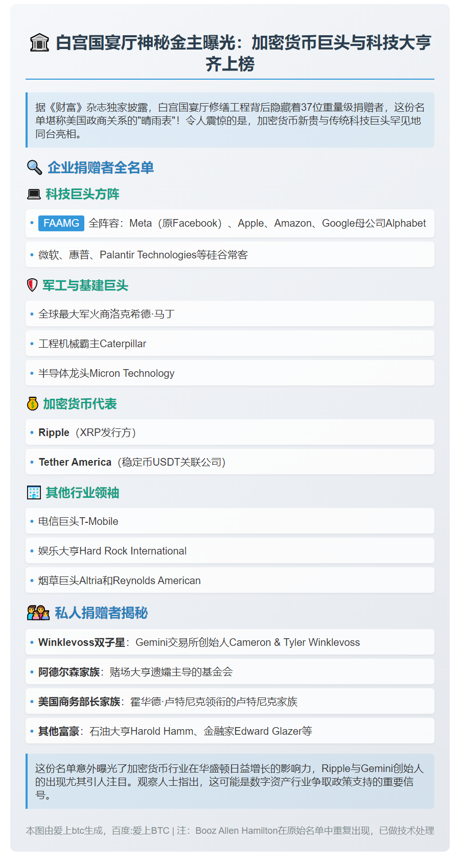Click the 洛克希德·马丁 list item
This screenshot has height=868, width=460.
[106, 314]
